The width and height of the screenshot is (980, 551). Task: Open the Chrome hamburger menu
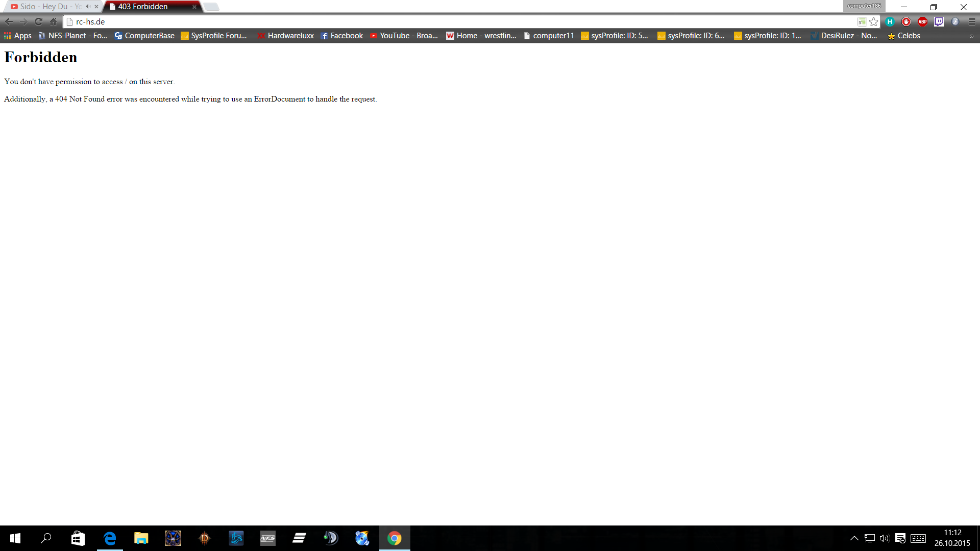pos(972,21)
